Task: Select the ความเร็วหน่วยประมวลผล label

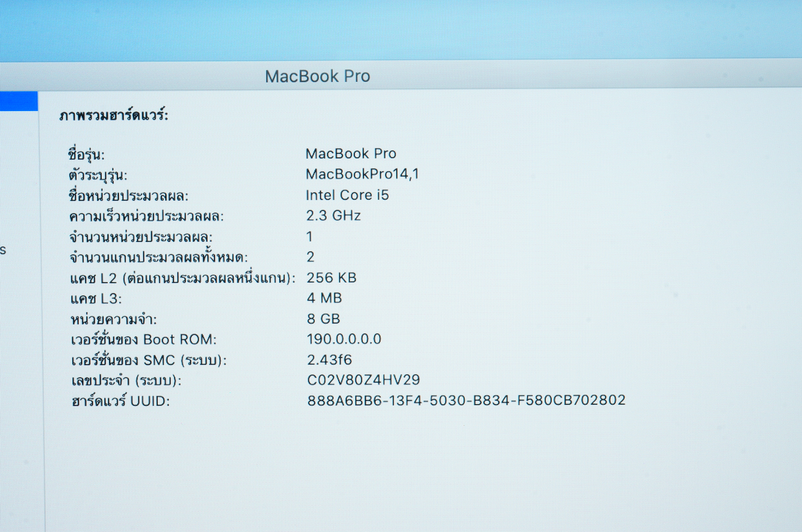Action: point(146,217)
